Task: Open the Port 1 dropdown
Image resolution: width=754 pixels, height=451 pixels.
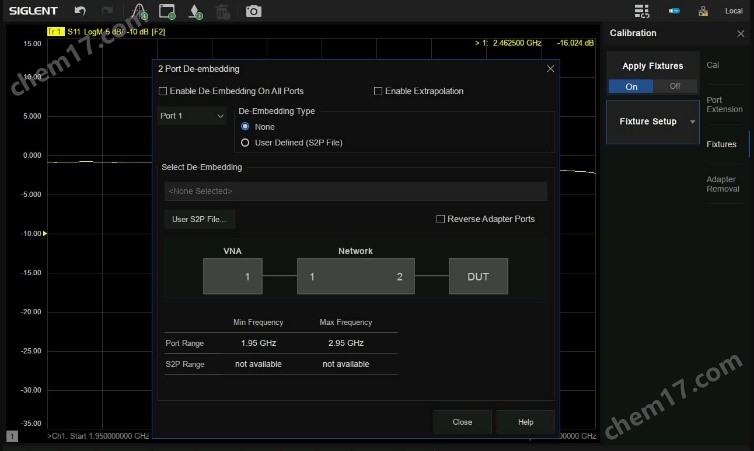Action: click(193, 116)
